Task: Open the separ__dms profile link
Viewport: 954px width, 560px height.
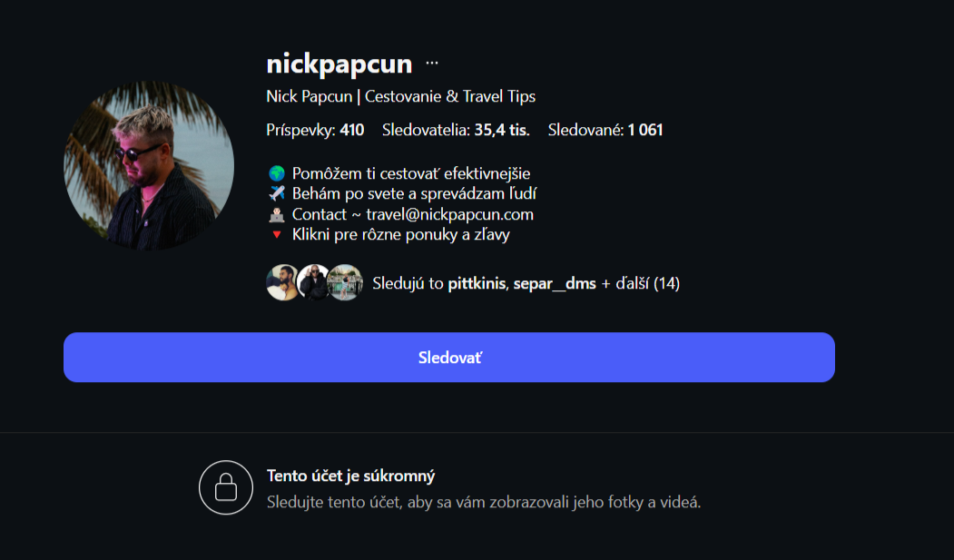Action: point(555,283)
